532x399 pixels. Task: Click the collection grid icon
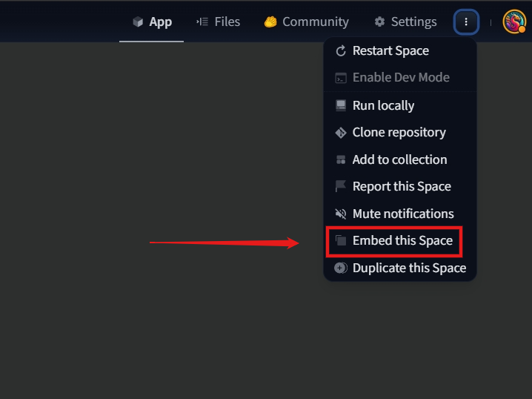pos(341,159)
